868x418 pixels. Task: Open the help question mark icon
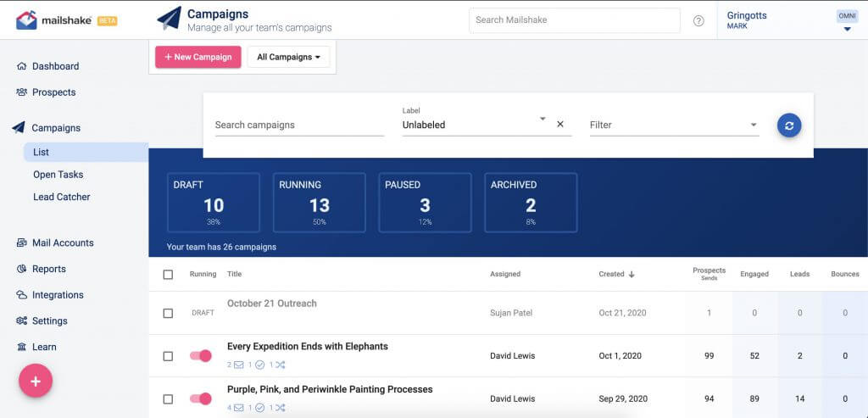(698, 20)
